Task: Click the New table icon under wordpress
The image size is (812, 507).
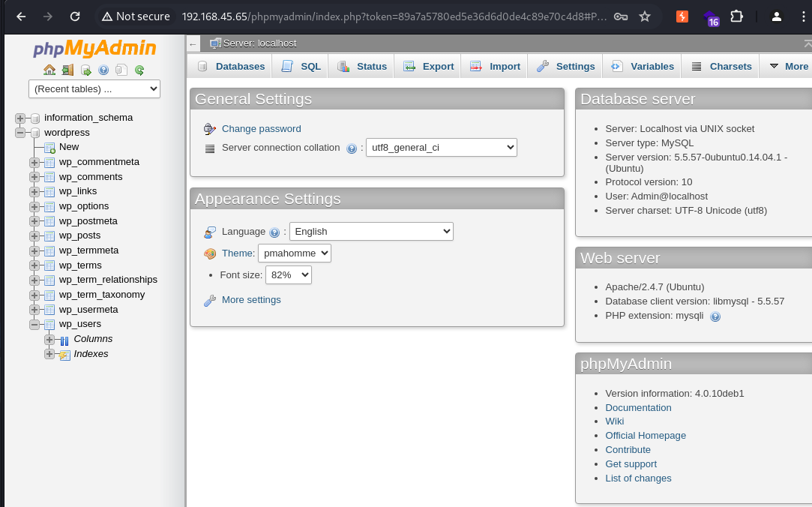Action: click(x=49, y=148)
